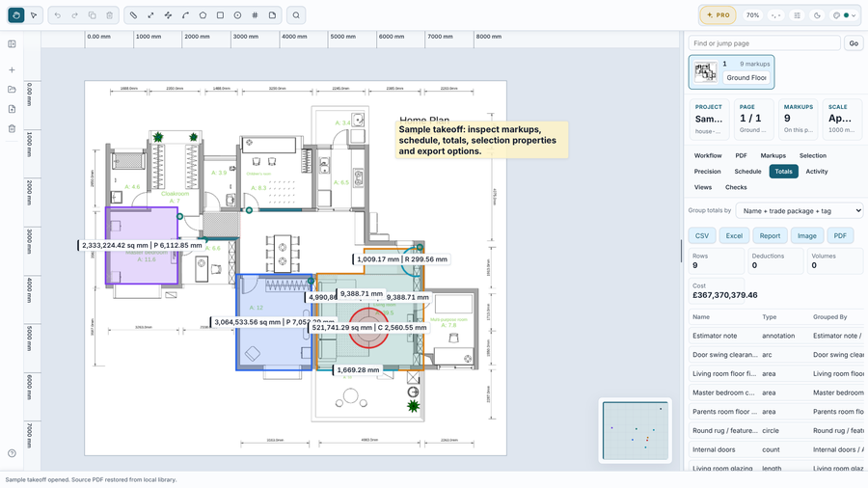Click the Parents room floor row
The height and width of the screenshot is (488, 868).
(x=776, y=412)
